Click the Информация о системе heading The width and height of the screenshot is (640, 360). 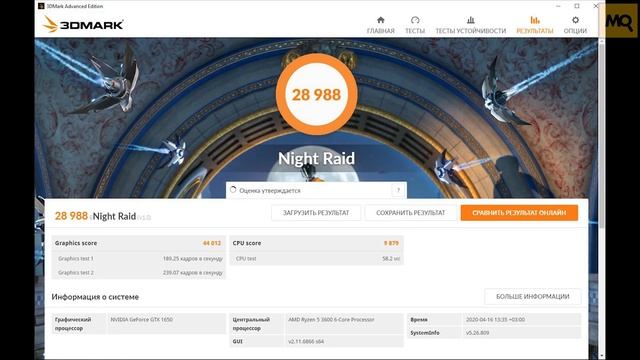(x=95, y=297)
